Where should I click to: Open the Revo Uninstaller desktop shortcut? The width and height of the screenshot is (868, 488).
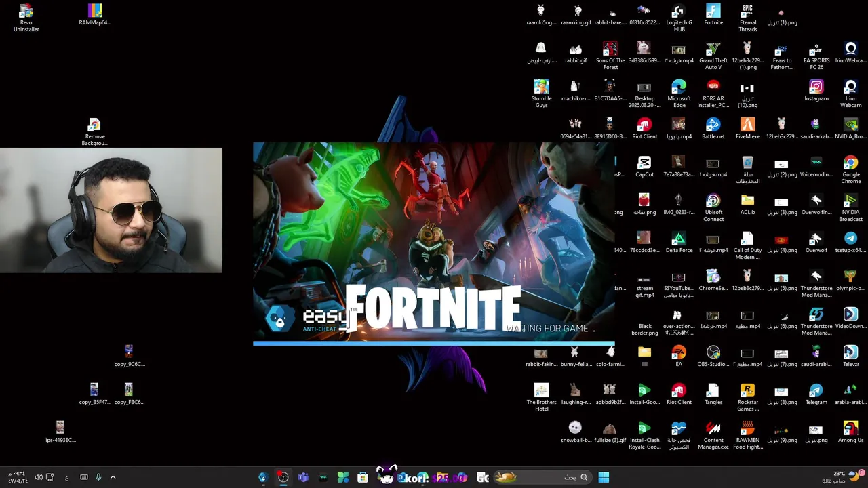[x=26, y=18]
